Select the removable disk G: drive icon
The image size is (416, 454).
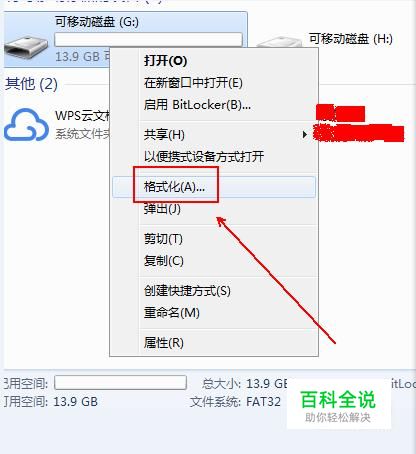[27, 49]
